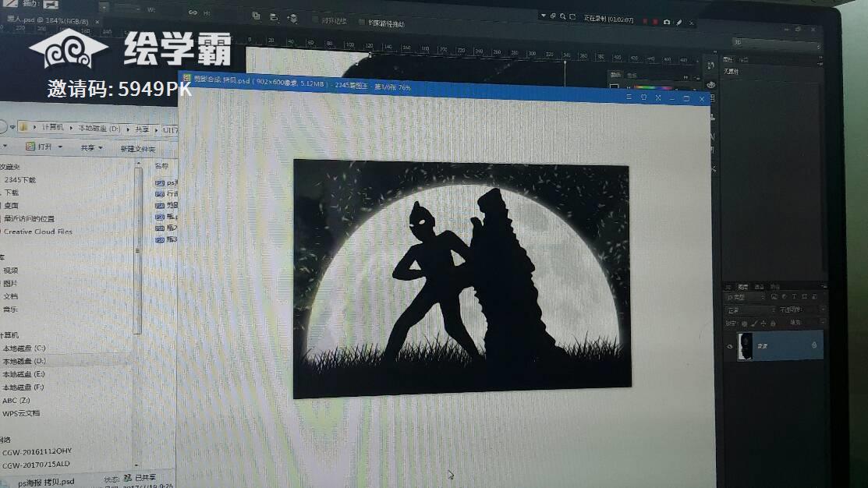Switch to the 通道 tab in layers panel

(760, 287)
